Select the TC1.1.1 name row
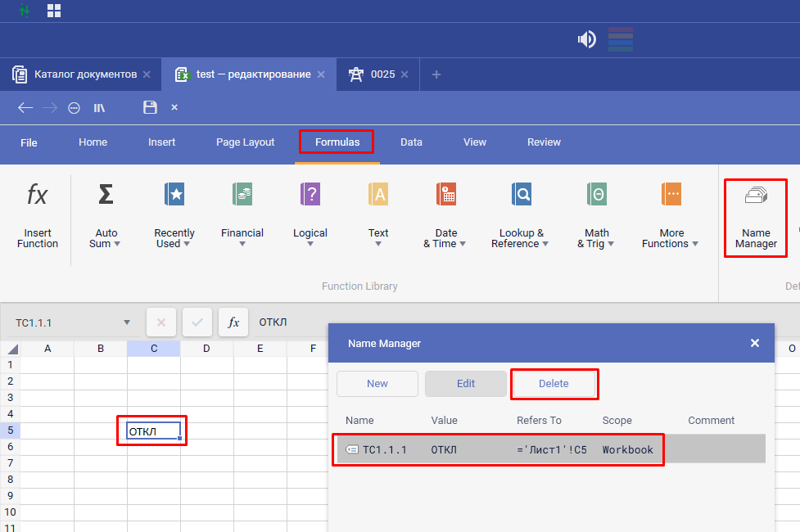Screen dimensions: 800x532 (498, 449)
